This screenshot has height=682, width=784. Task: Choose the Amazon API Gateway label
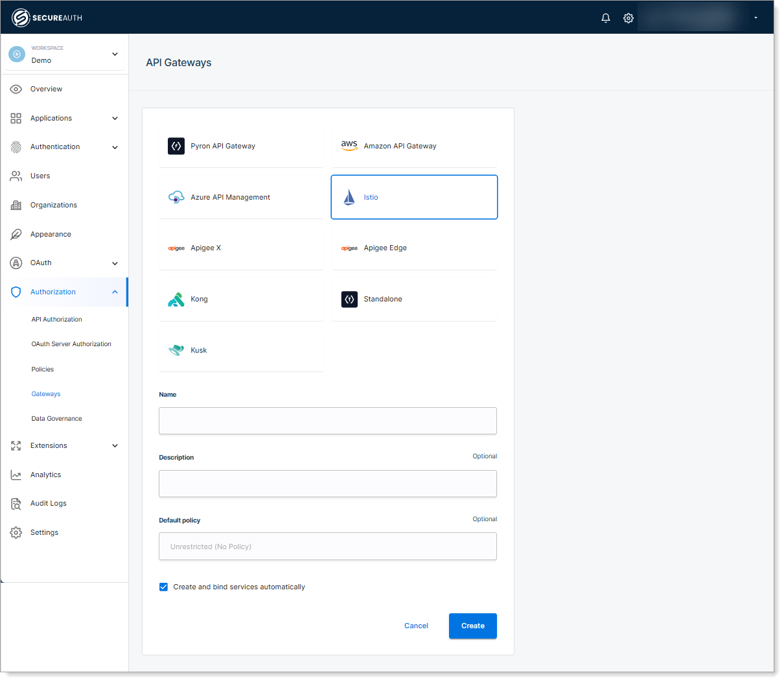point(400,147)
